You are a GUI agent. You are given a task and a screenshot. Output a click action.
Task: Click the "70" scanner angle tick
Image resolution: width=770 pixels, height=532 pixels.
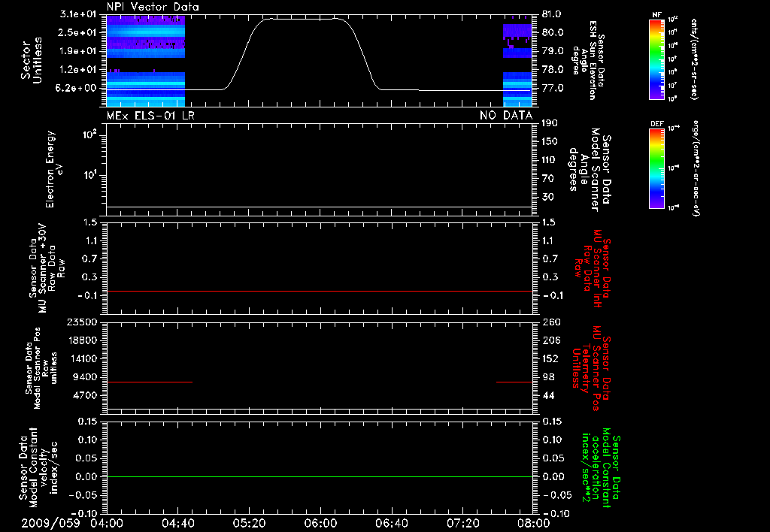[547, 179]
